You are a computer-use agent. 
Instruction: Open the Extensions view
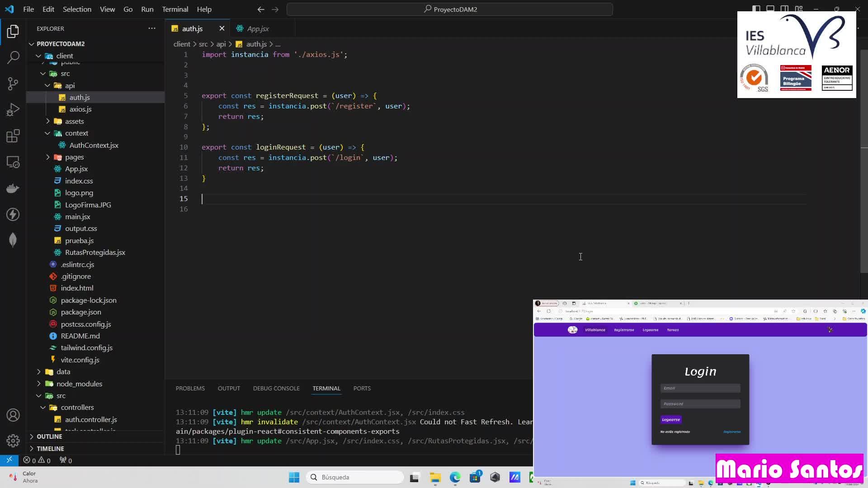pyautogui.click(x=13, y=136)
